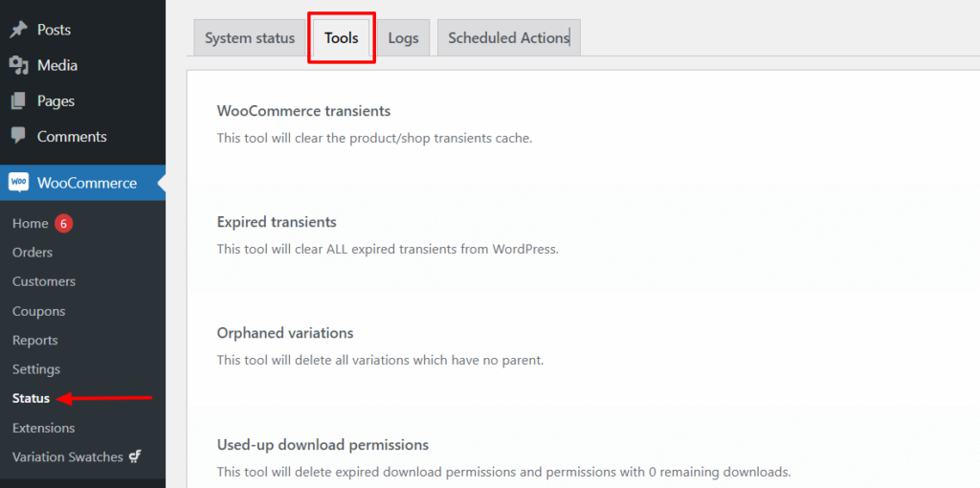Open the Extensions submenu
This screenshot has width=980, height=488.
[44, 428]
